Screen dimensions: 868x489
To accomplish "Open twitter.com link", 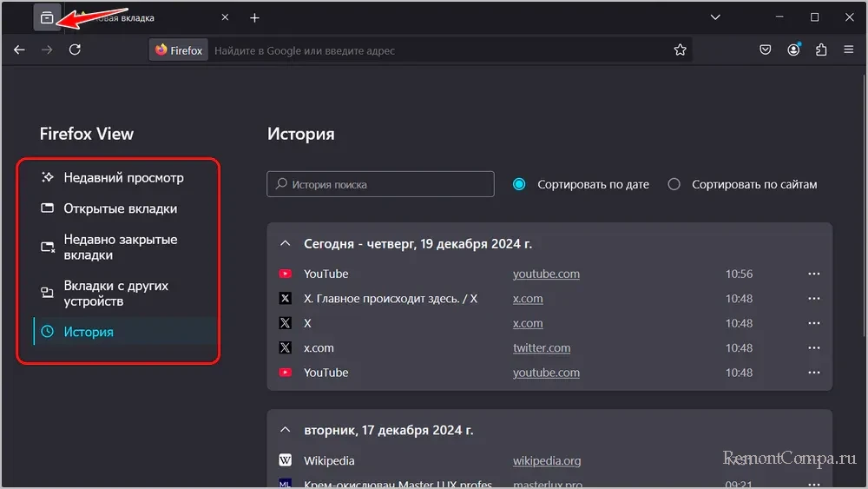I will (x=542, y=348).
